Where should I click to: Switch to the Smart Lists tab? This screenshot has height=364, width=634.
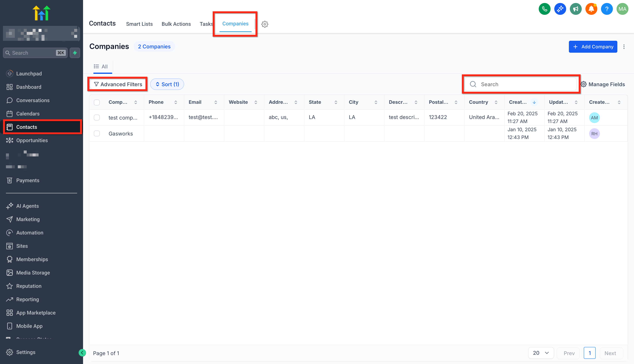point(139,24)
